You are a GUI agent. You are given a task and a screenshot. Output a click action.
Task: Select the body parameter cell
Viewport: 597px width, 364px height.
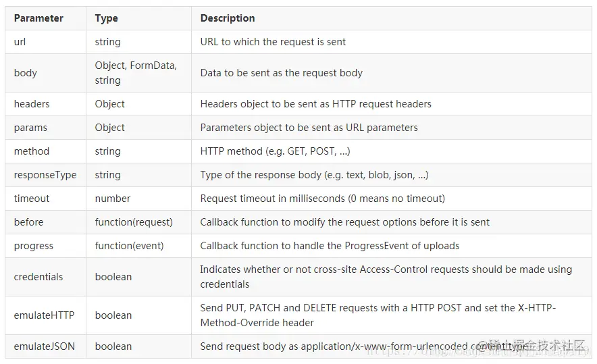point(46,73)
